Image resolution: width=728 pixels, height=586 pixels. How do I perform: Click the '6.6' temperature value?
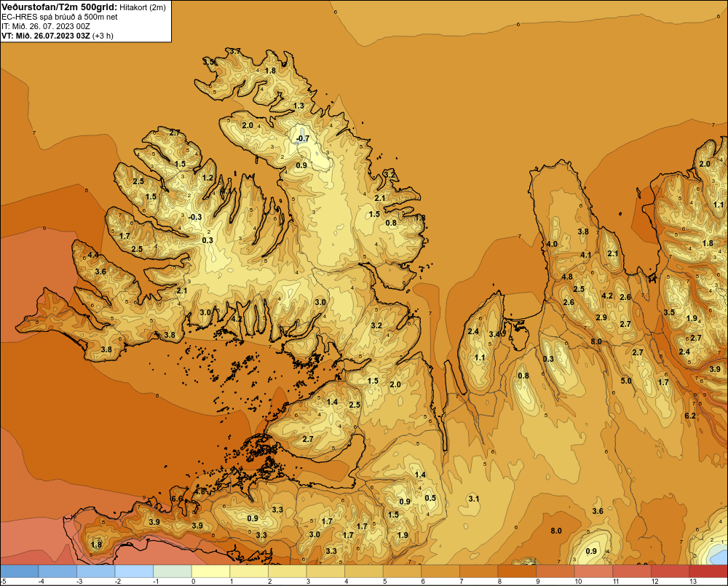177,498
